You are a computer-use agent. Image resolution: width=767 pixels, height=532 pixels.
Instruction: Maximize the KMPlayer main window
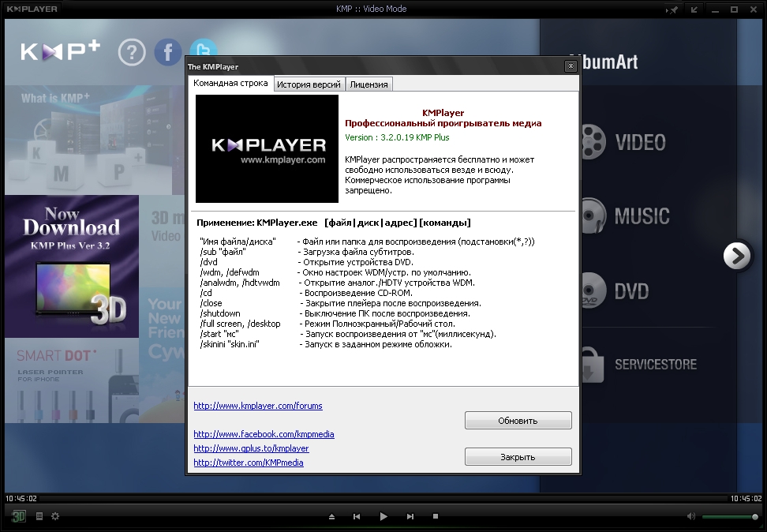[x=734, y=9]
